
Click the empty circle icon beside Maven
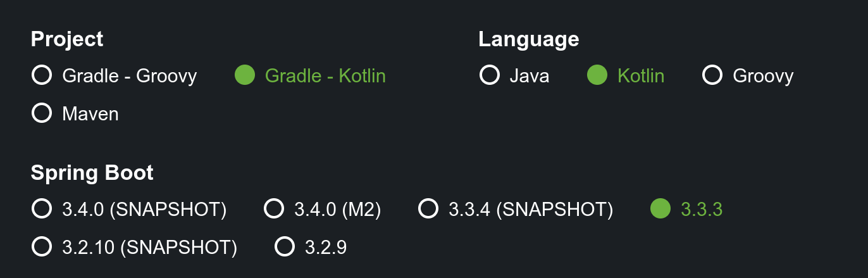(42, 114)
